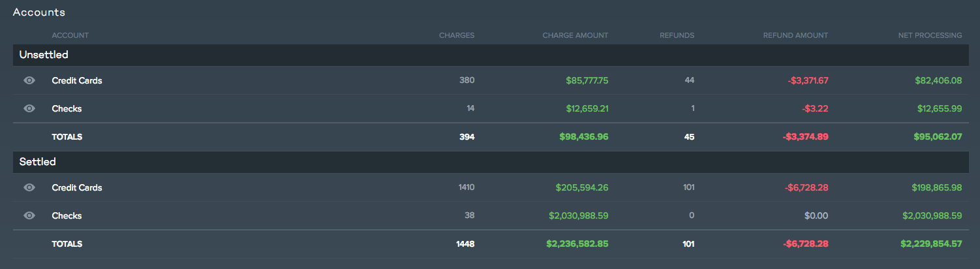
Task: Click the eye icon for Settled Credit Cards
Action: (x=29, y=187)
